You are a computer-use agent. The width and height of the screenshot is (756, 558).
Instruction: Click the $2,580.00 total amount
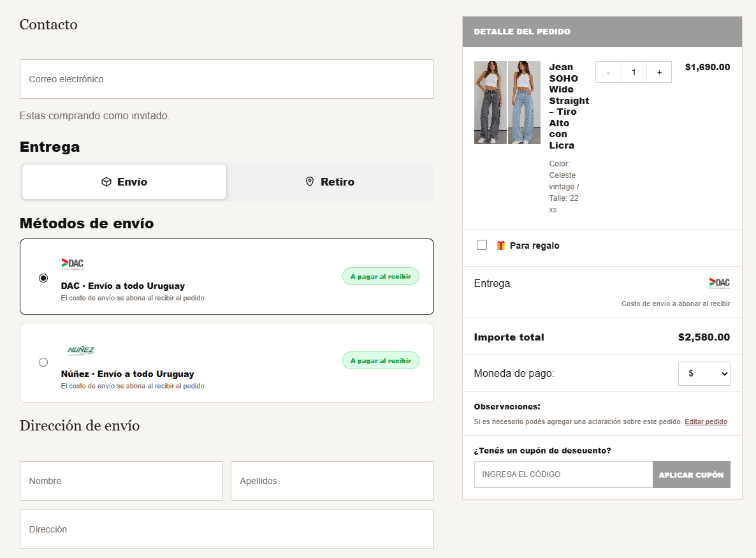point(704,337)
